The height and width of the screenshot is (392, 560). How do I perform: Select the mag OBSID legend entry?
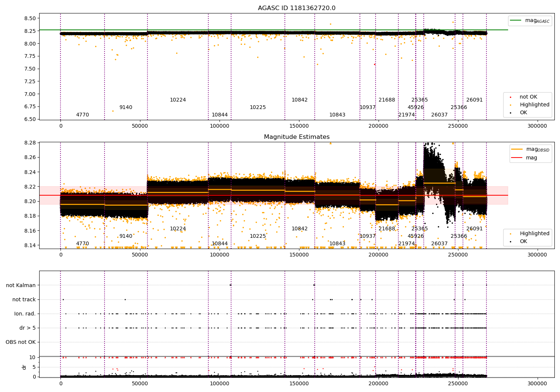[531, 149]
